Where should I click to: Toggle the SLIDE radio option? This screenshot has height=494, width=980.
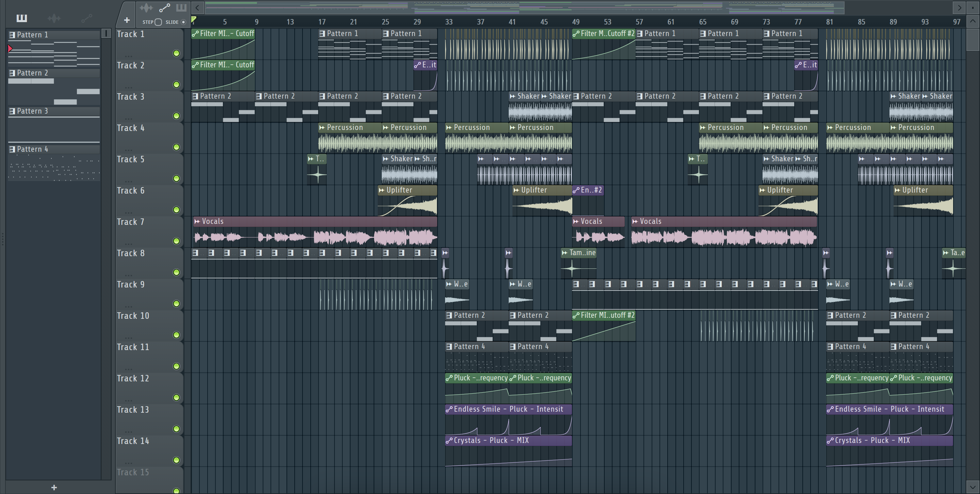pos(183,22)
